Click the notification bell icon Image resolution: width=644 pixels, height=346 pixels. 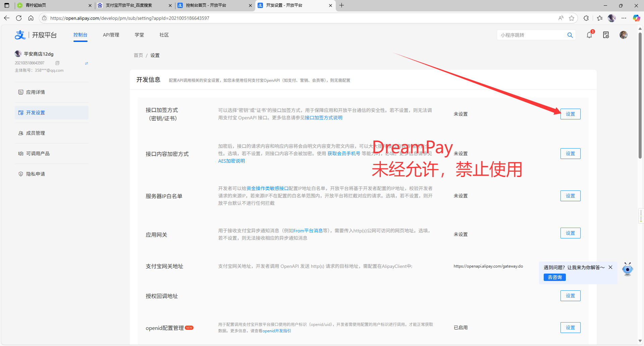tap(589, 35)
